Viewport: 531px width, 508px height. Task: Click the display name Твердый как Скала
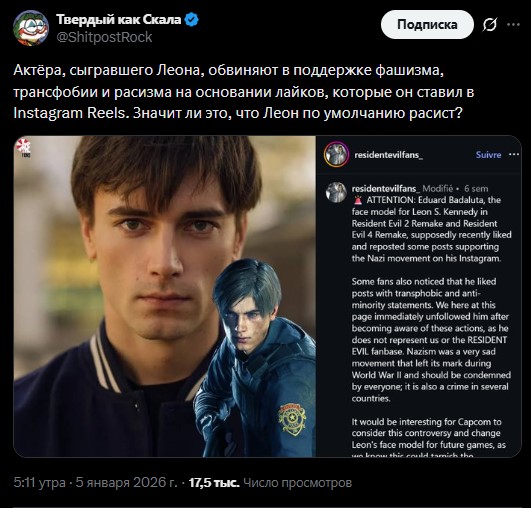119,20
